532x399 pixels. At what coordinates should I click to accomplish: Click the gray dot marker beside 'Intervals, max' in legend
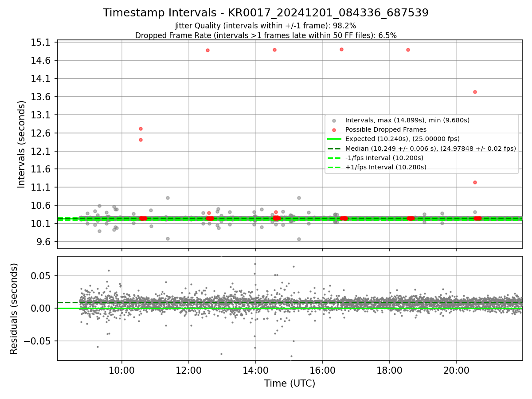334,121
